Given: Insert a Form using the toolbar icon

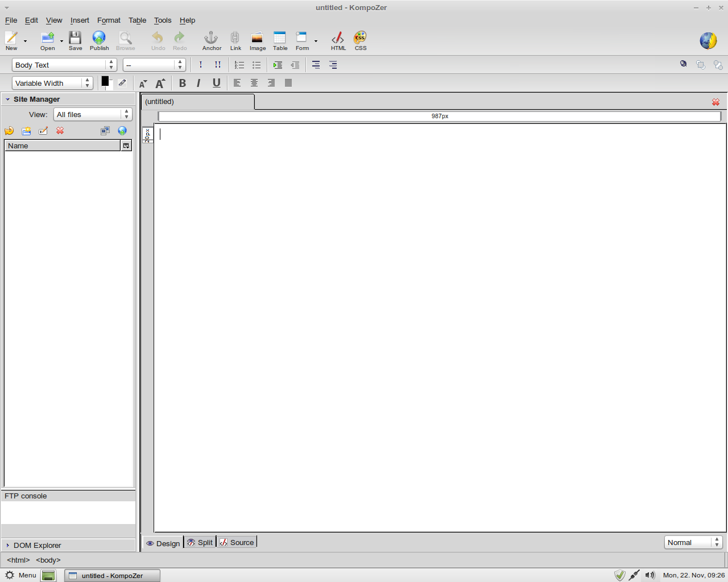Looking at the screenshot, I should coord(302,40).
